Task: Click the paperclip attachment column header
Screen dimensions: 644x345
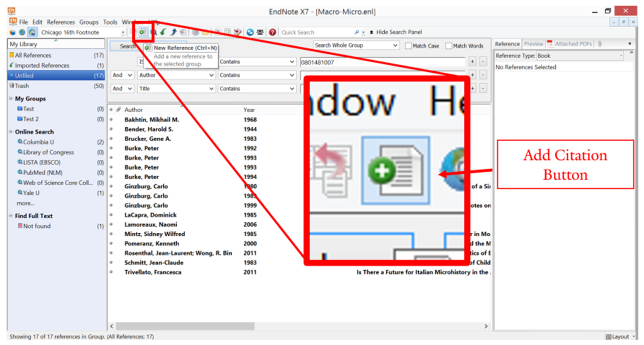Action: point(119,110)
